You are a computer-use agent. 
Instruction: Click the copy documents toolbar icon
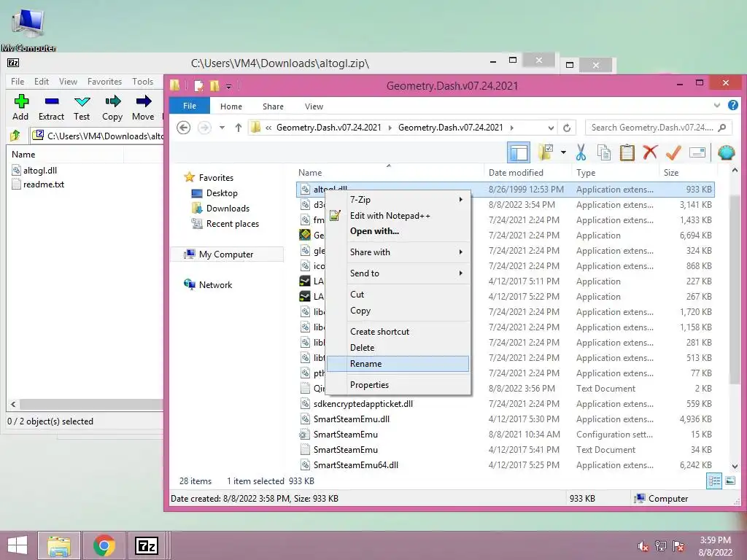(x=604, y=152)
